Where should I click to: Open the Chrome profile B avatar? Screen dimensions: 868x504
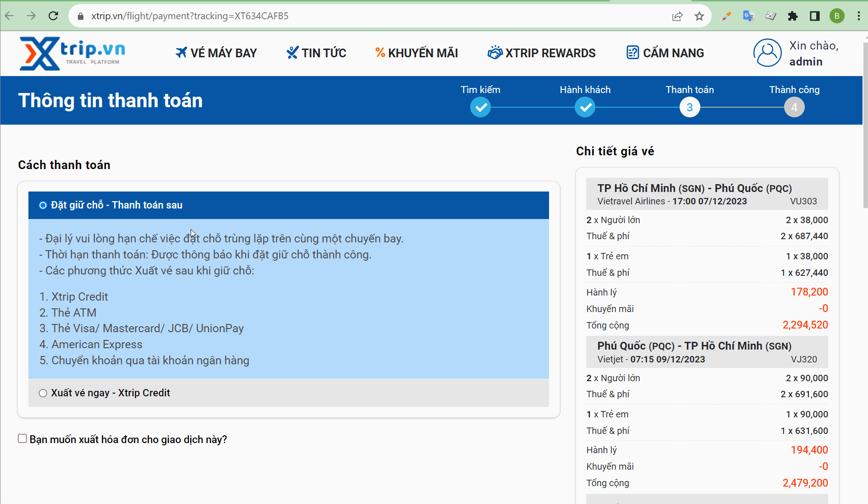point(837,16)
